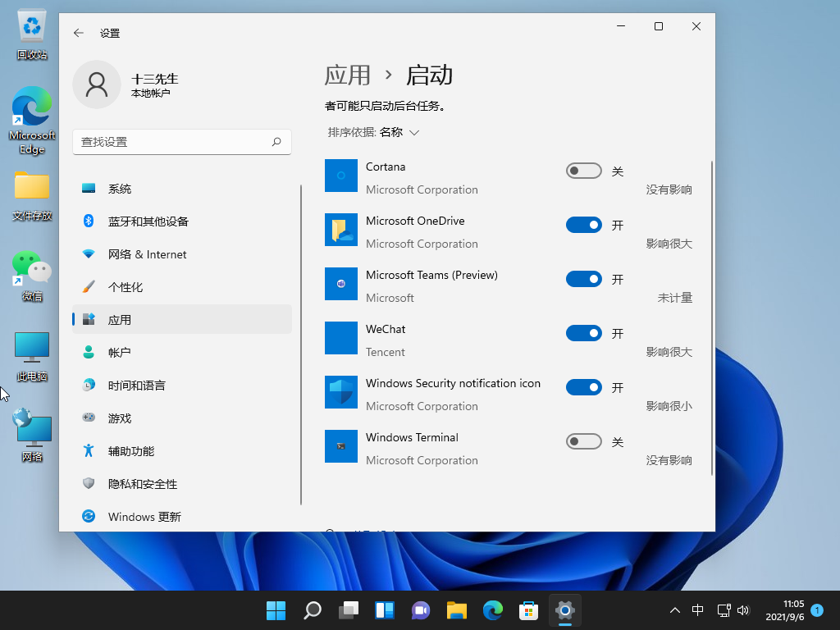840x630 pixels.
Task: Click the magnifier icon in 查找设置 search box
Action: (x=277, y=141)
